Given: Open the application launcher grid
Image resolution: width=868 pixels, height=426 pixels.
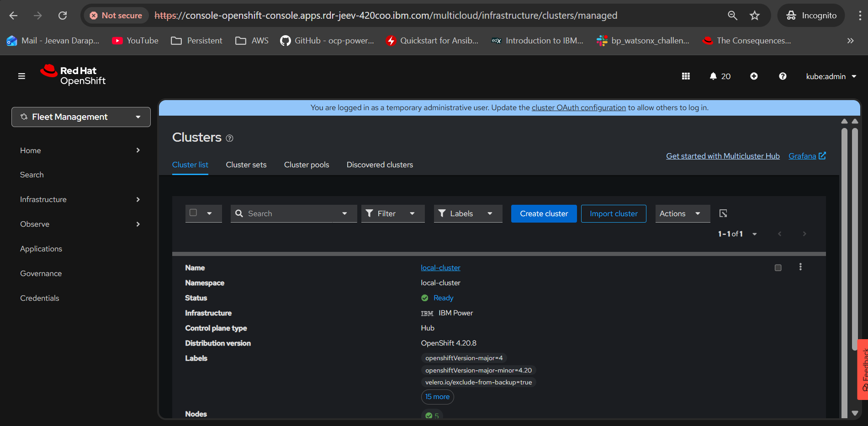Looking at the screenshot, I should click(x=686, y=76).
